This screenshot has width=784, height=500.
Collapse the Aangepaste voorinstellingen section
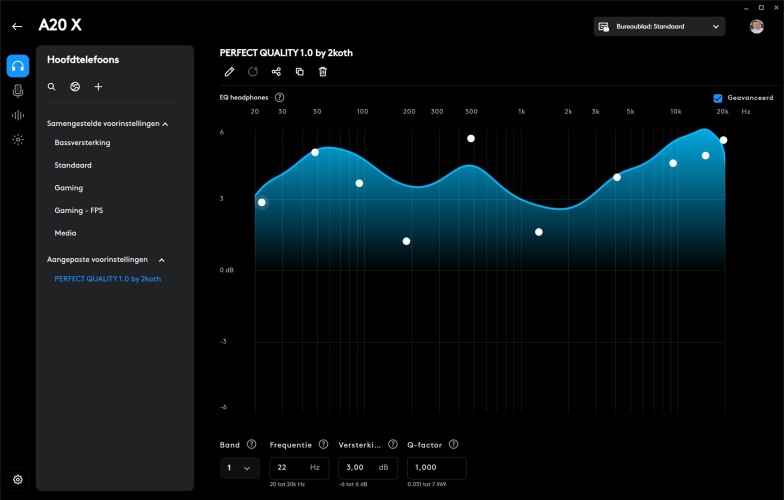pyautogui.click(x=161, y=259)
